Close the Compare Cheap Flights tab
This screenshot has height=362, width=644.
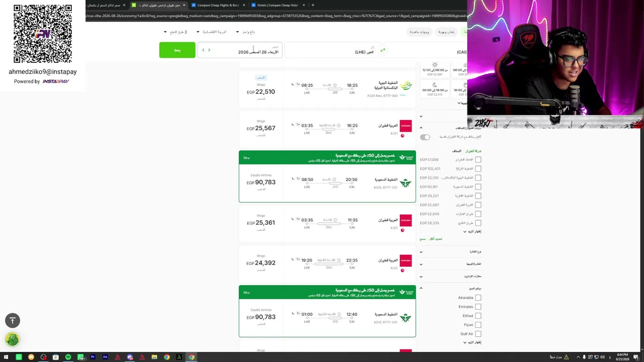coord(244,5)
